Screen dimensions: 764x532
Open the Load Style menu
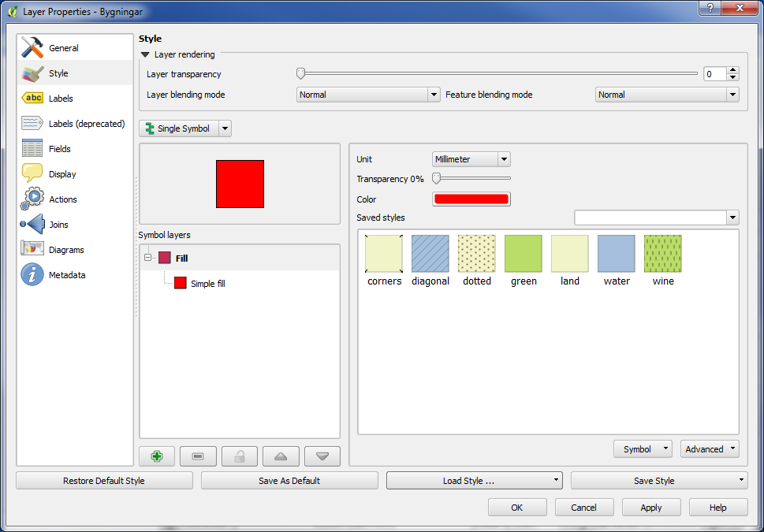tap(475, 480)
